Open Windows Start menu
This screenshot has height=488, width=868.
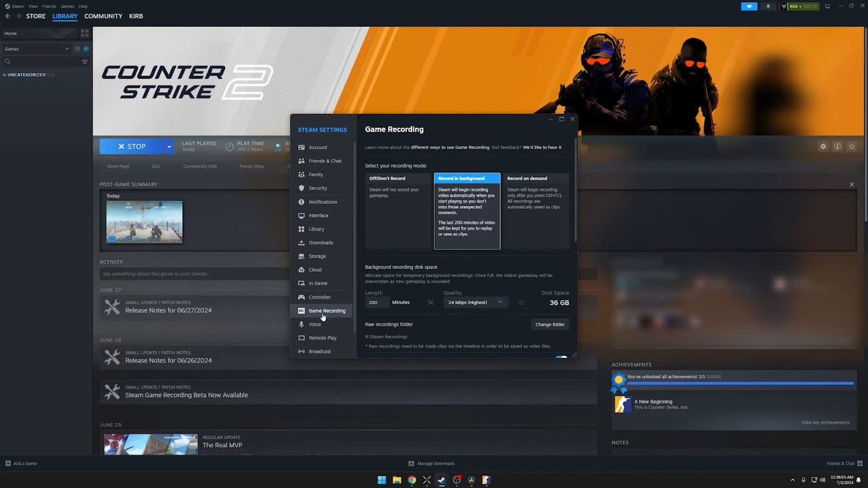(382, 480)
